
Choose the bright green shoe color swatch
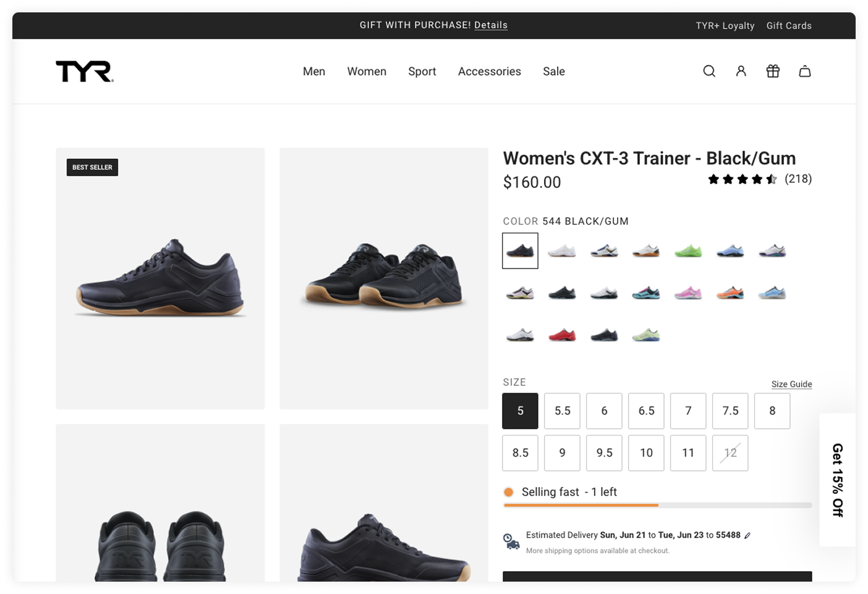tap(688, 251)
